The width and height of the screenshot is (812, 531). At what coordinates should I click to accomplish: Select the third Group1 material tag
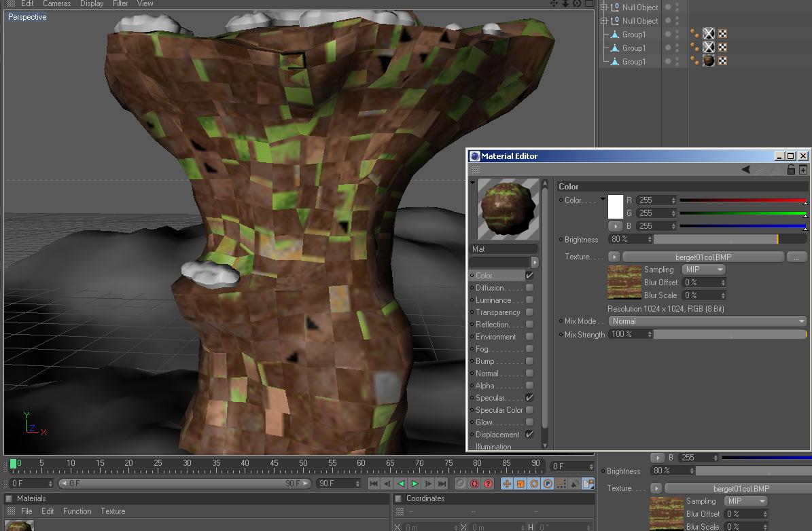pyautogui.click(x=709, y=60)
